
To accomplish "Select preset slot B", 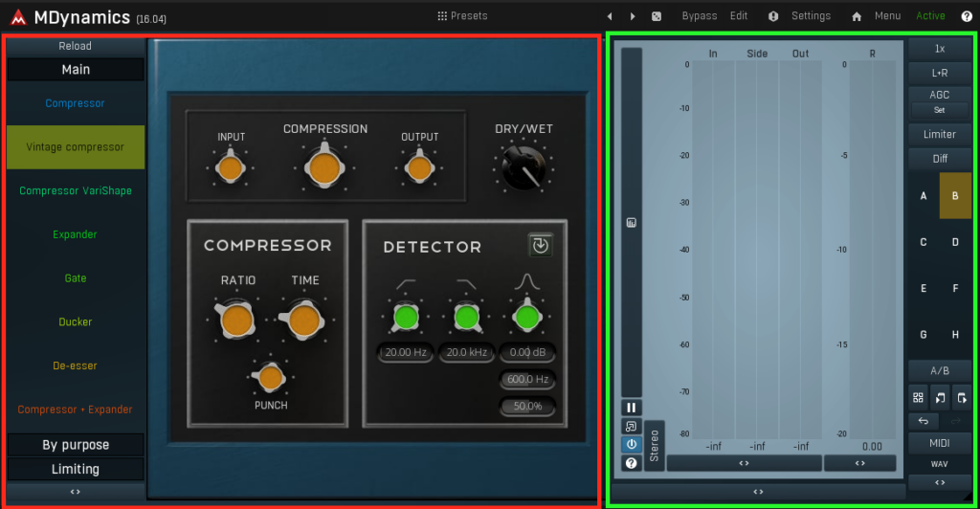I will click(x=955, y=195).
